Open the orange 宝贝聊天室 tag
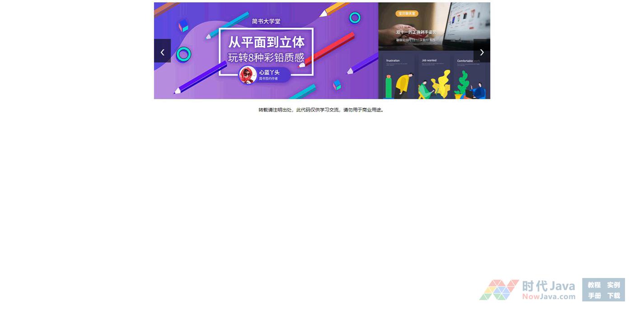The image size is (644, 324). click(x=407, y=14)
